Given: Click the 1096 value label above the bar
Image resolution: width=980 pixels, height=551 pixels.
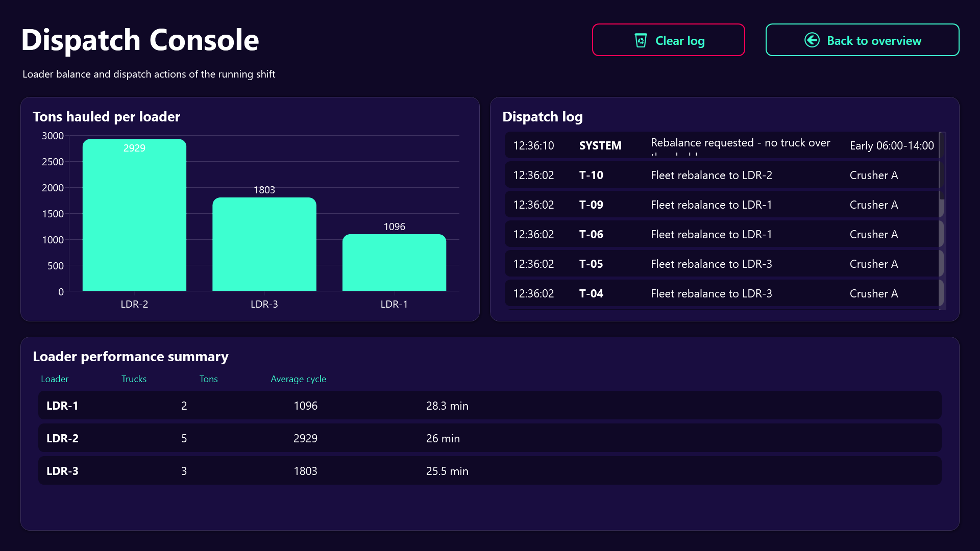Looking at the screenshot, I should [x=394, y=227].
